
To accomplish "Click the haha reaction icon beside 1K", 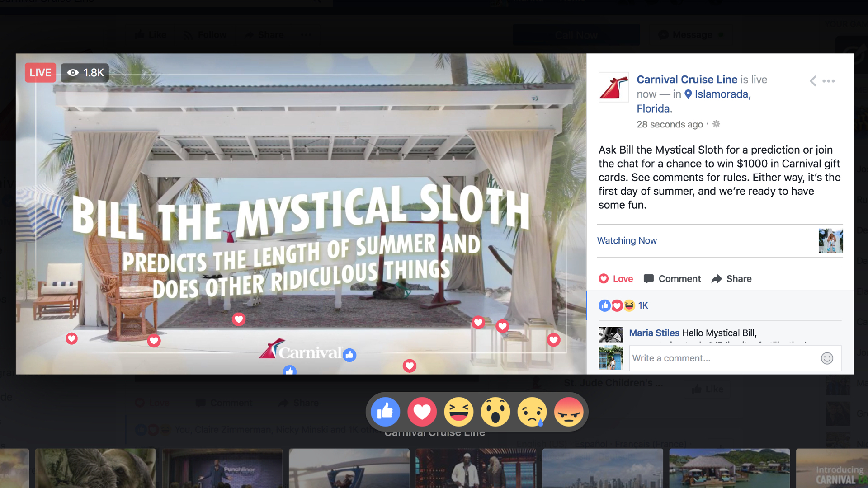I will pos(629,306).
